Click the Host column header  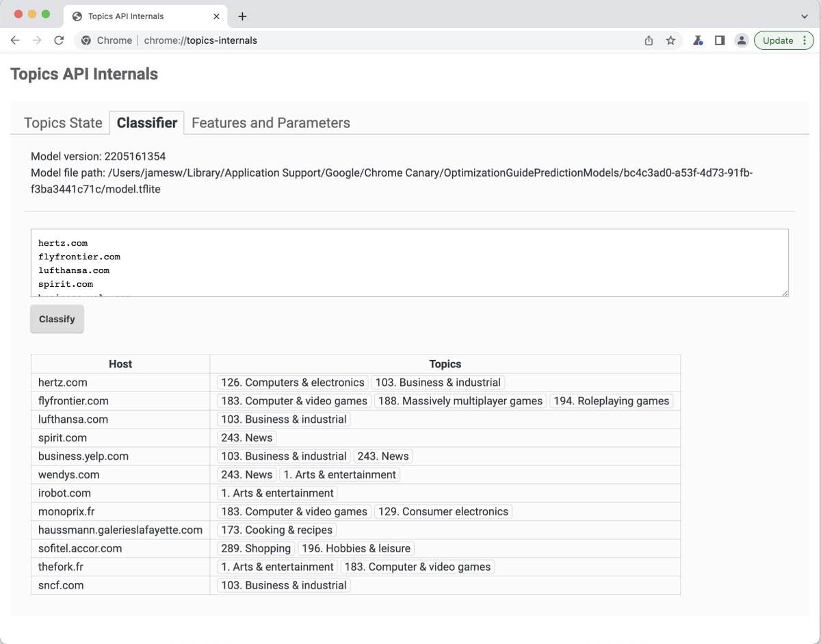120,364
